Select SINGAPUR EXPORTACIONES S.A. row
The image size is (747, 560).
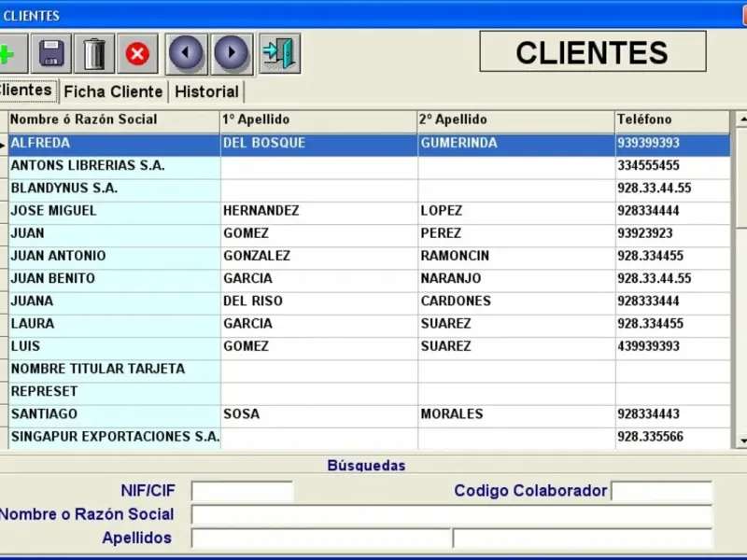pos(369,437)
